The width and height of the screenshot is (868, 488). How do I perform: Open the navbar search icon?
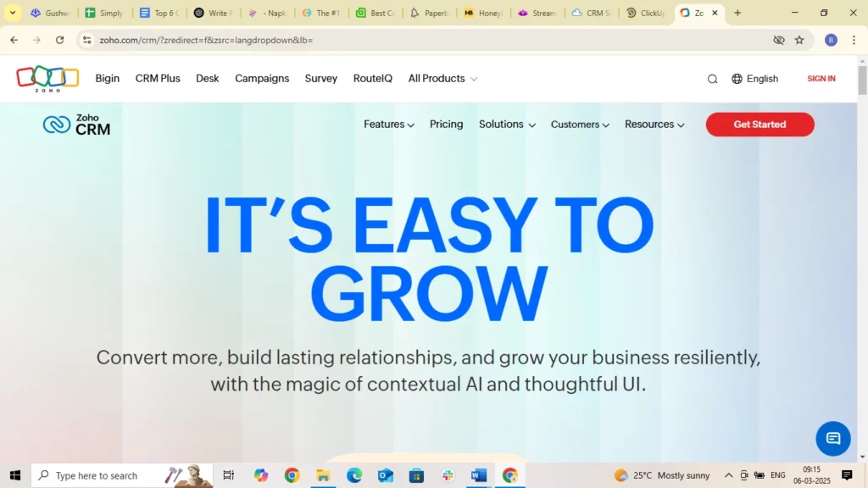click(x=712, y=78)
